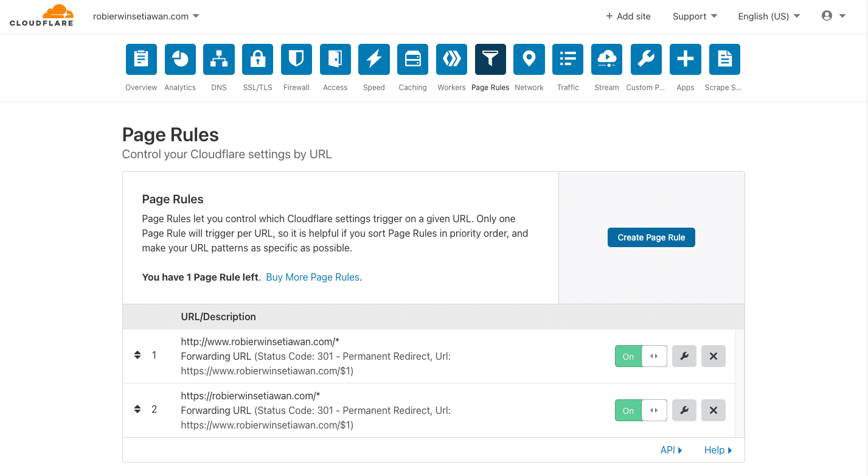Click the reorder arrows for rule 1
Image resolution: width=868 pixels, height=476 pixels.
tap(137, 355)
